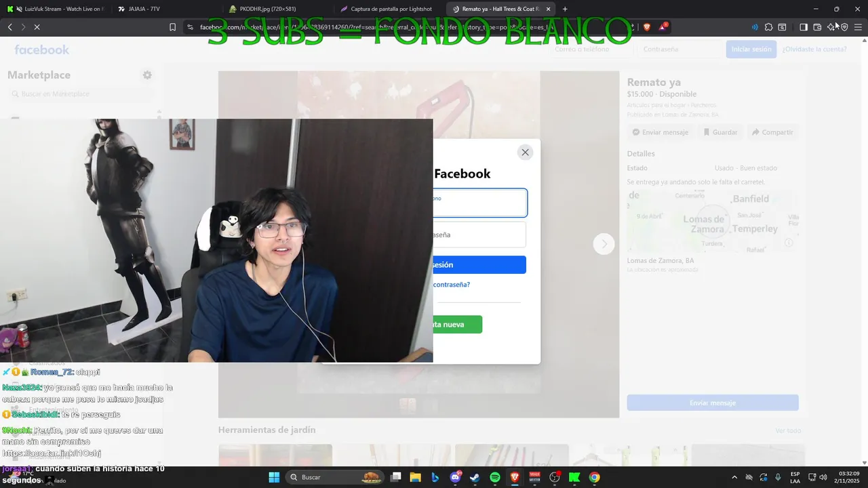Image resolution: width=868 pixels, height=488 pixels.
Task: Click email field in login dialog
Action: (479, 203)
